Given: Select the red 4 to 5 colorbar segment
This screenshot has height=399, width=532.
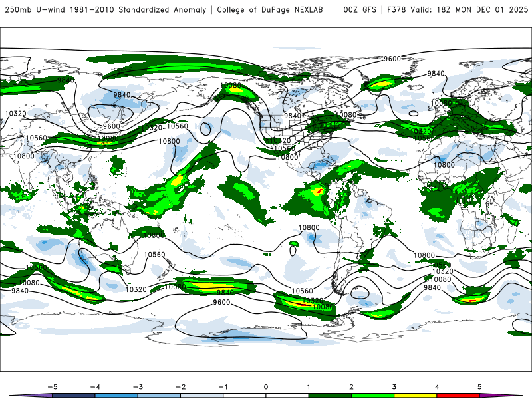Looking at the screenshot, I should point(458,396).
